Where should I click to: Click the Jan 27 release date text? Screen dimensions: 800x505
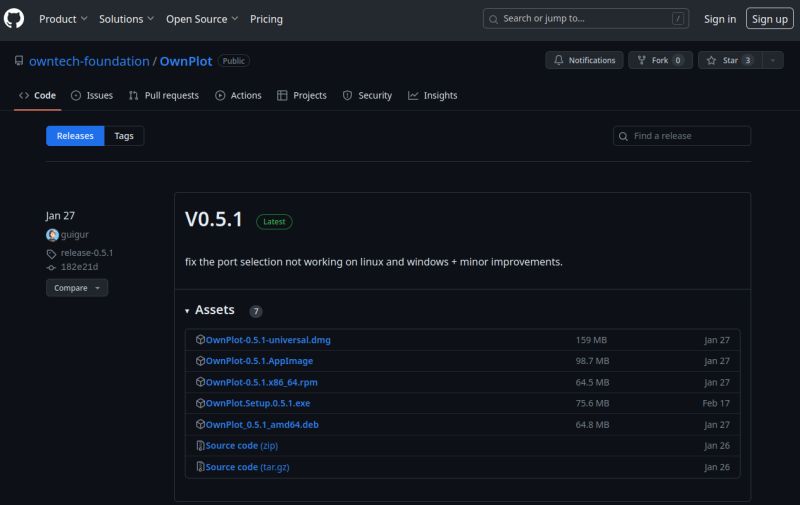(60, 216)
